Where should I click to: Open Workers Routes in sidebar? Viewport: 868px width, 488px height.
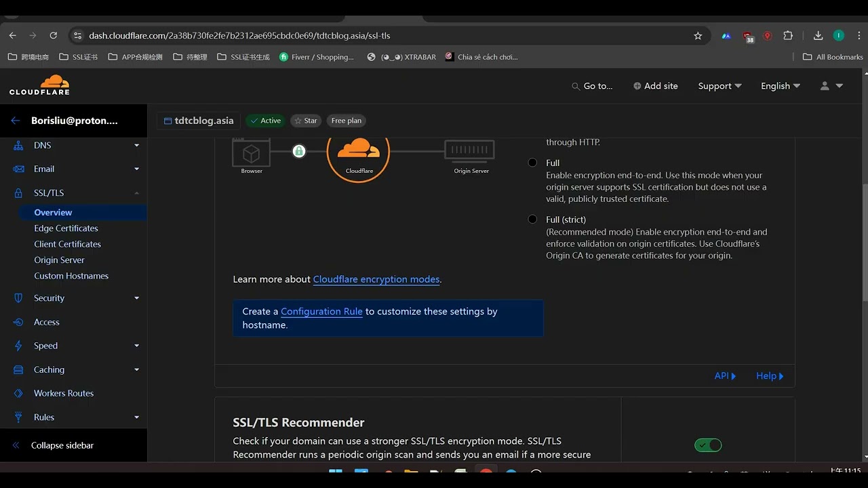point(64,393)
